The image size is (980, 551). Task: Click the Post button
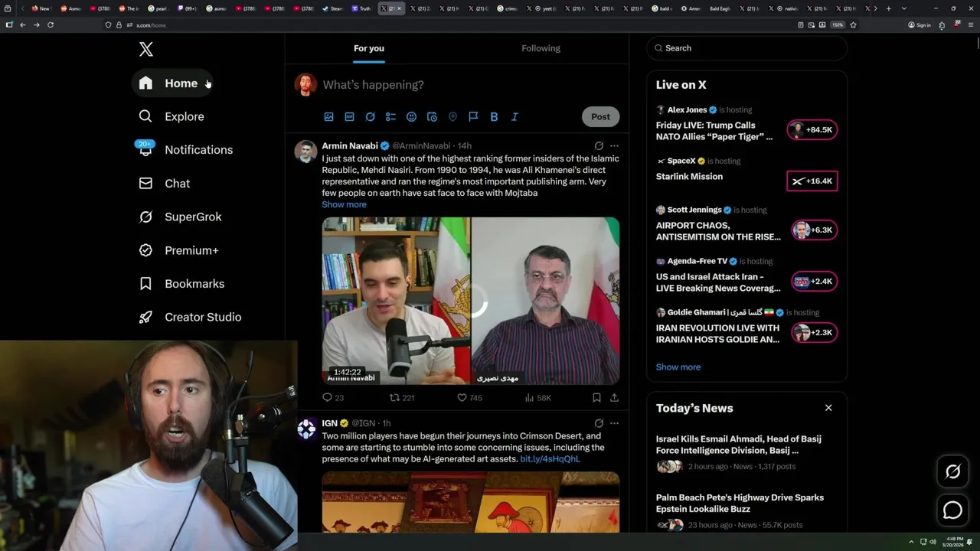pos(600,116)
